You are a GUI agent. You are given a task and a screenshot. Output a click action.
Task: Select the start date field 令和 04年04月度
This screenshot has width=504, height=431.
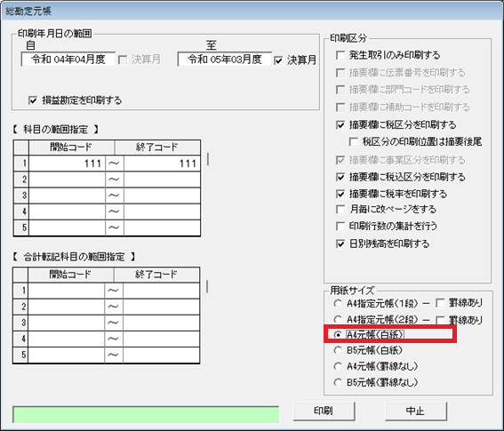pos(68,60)
